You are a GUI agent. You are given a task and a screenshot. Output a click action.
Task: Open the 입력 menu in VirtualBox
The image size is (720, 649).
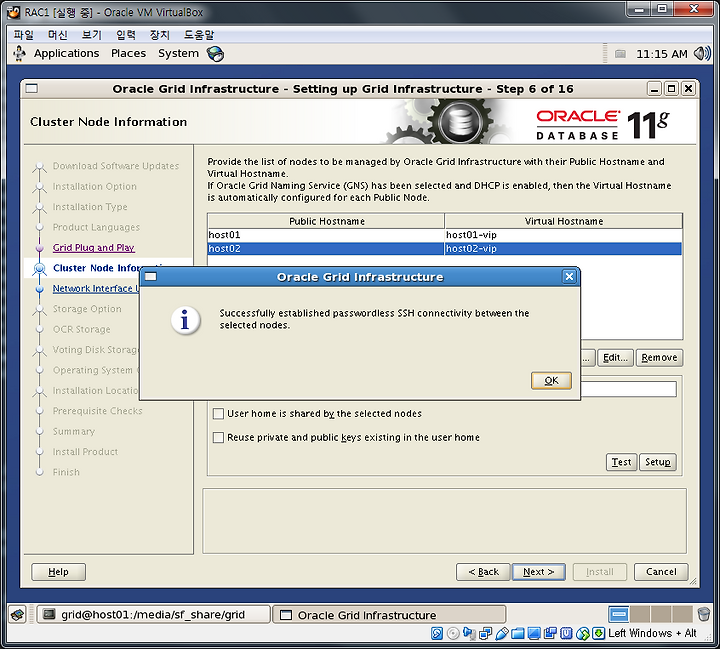125,34
